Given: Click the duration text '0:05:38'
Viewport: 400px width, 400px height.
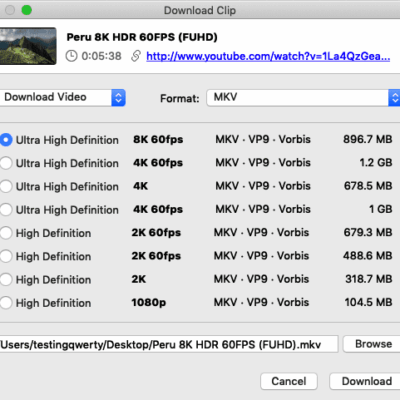Looking at the screenshot, I should [101, 56].
